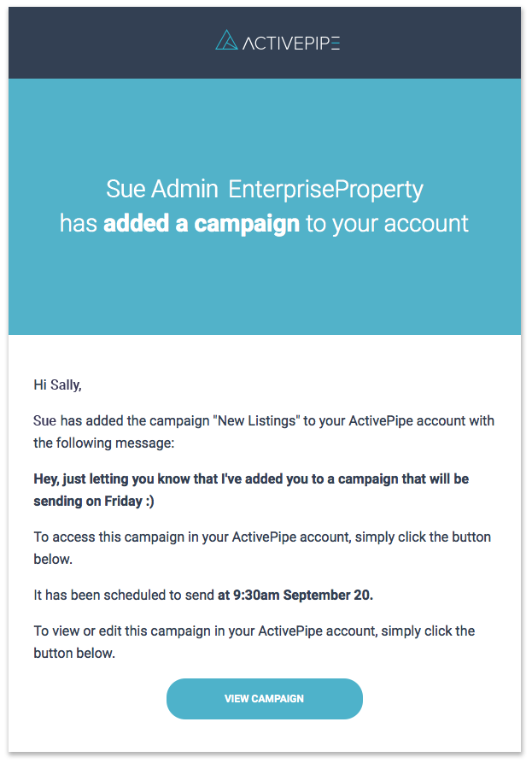Open the campaign with VIEW CAMPAIGN button
Image resolution: width=532 pixels, height=763 pixels.
265,699
